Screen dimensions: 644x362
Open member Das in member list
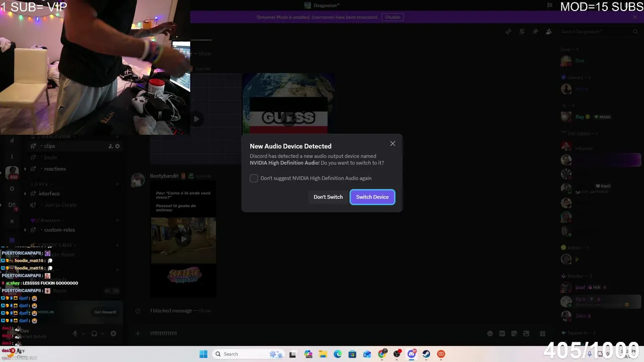(600, 61)
